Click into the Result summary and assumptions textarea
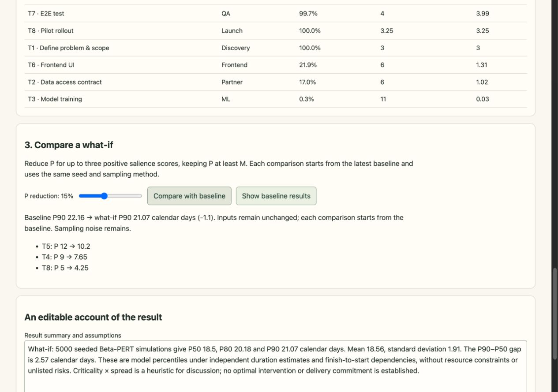The image size is (558, 392). 276,366
